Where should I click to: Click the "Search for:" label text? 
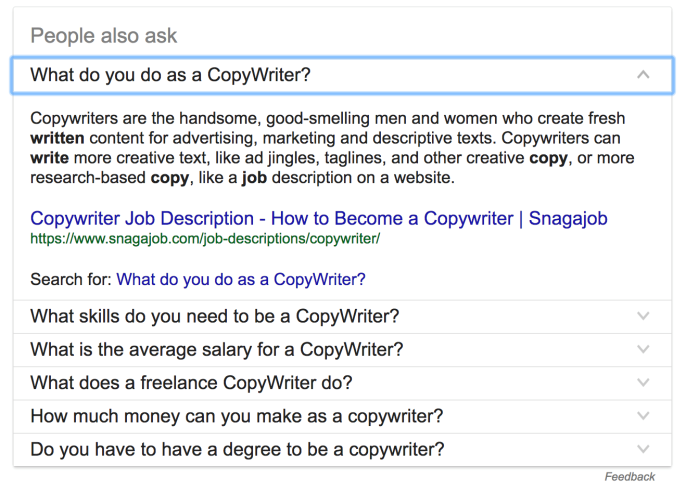coord(71,279)
